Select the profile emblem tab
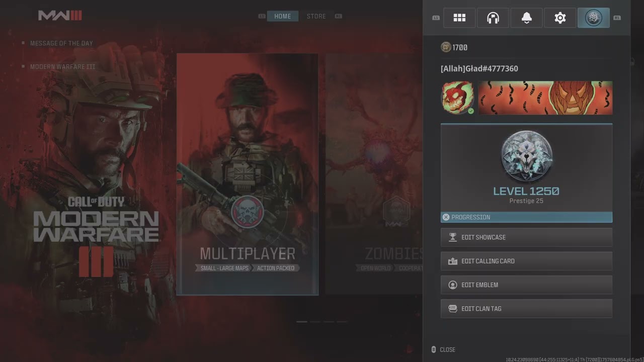This screenshot has height=362, width=644. [x=594, y=18]
